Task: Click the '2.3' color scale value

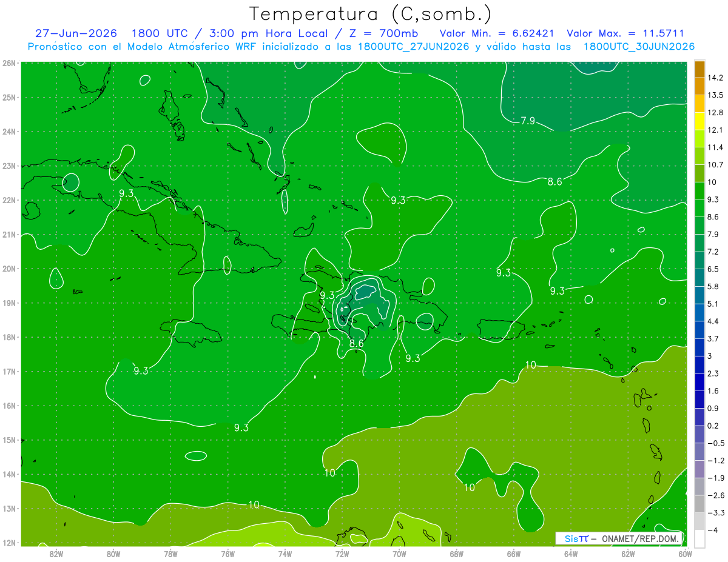Action: 713,373
